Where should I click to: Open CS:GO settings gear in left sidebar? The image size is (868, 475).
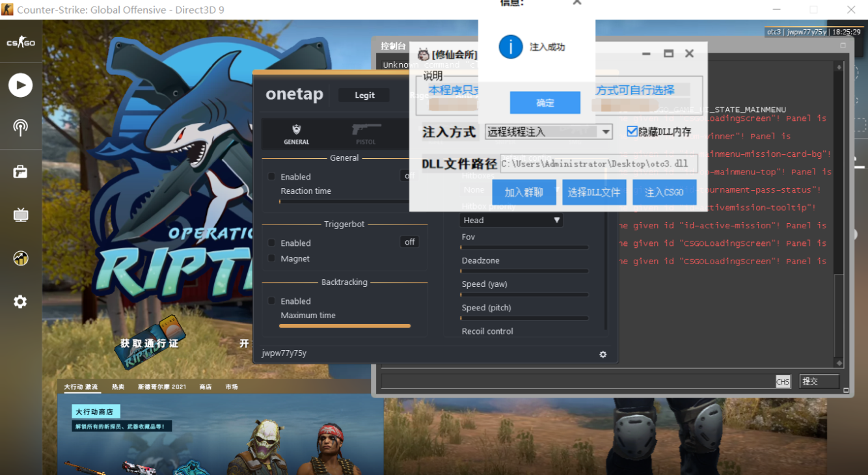[20, 302]
